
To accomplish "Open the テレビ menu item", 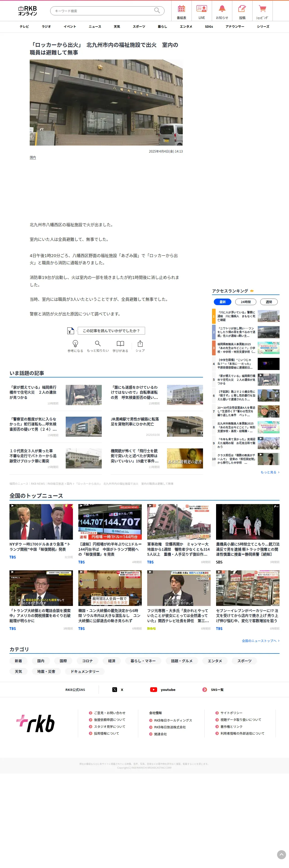I will (24, 27).
